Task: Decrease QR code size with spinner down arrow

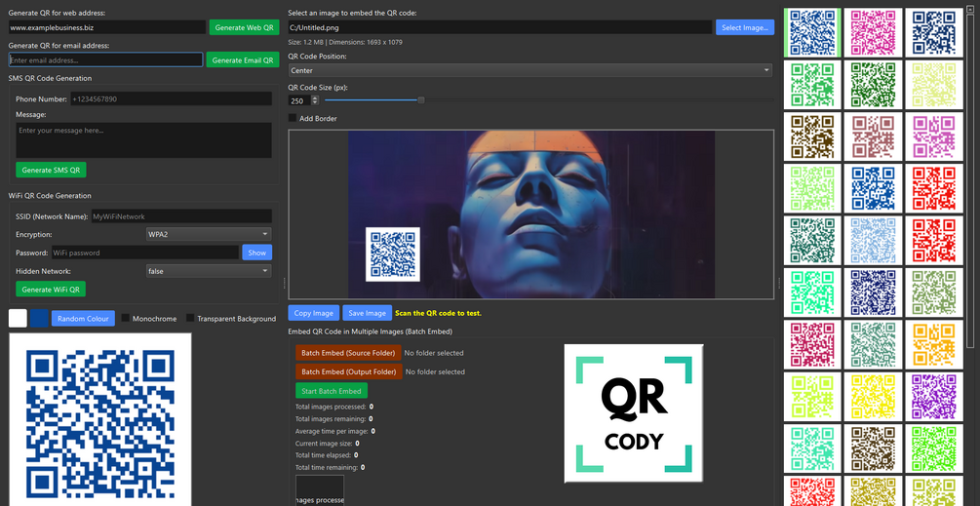Action: (x=315, y=103)
